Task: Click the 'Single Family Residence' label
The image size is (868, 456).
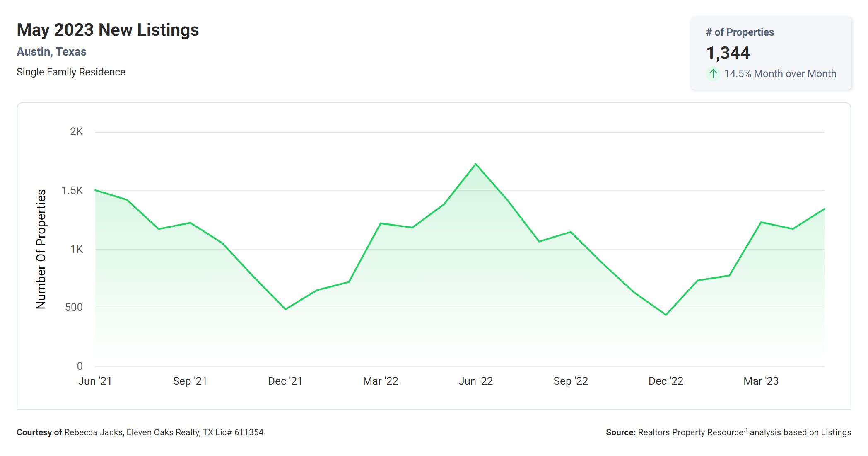Action: coord(71,72)
